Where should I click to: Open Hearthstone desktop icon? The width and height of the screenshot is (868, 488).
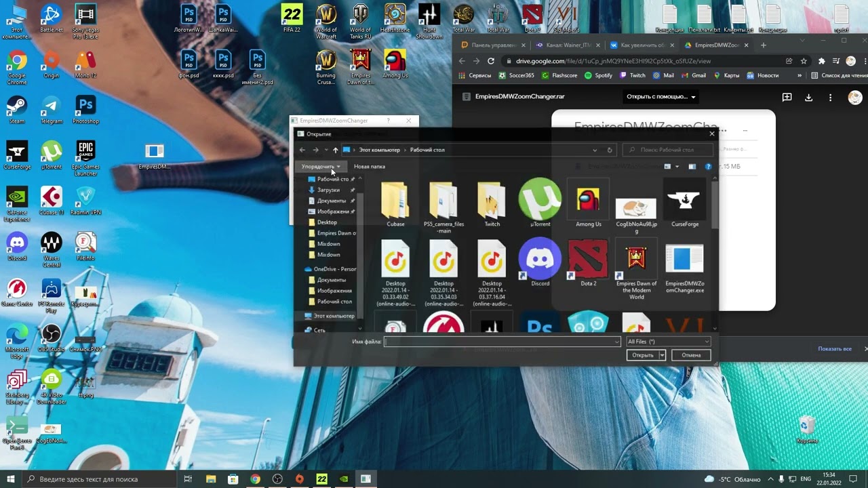[395, 19]
